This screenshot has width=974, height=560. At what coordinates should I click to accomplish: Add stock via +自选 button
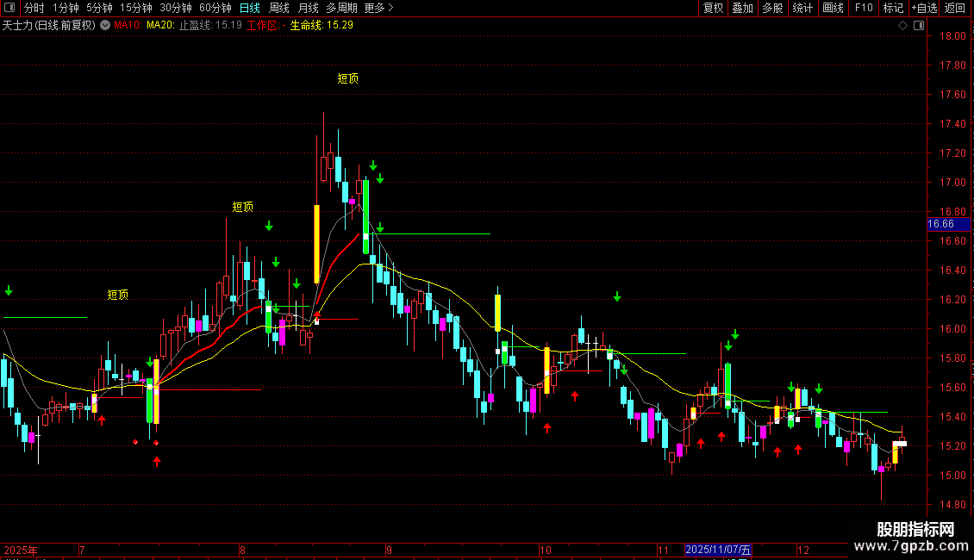[x=924, y=8]
